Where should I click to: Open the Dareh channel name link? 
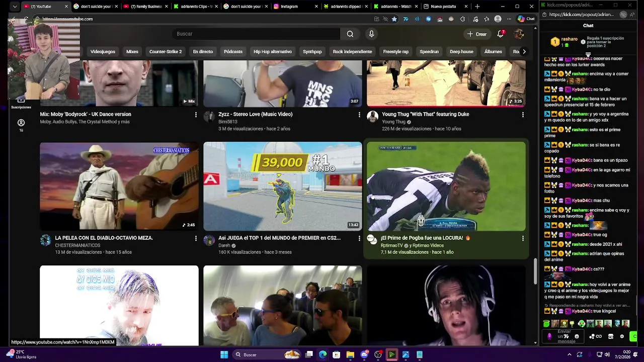(x=224, y=245)
